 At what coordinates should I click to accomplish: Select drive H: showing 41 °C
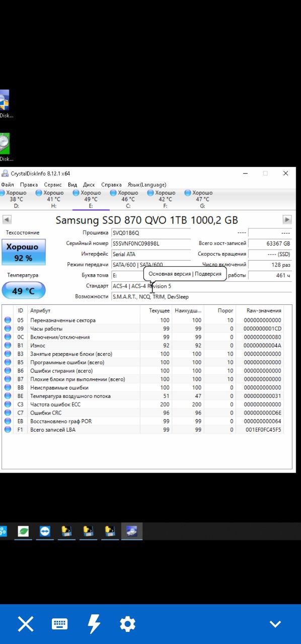(x=50, y=199)
